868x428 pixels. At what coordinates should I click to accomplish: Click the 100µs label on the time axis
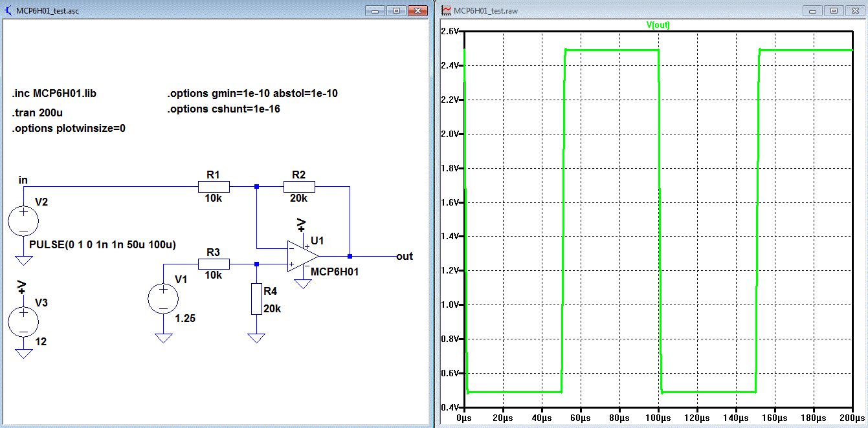658,418
